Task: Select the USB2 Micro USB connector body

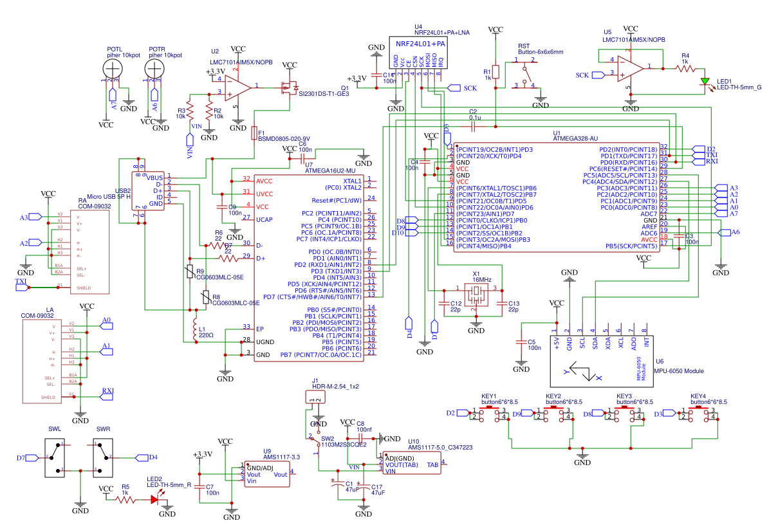Action: [149, 191]
